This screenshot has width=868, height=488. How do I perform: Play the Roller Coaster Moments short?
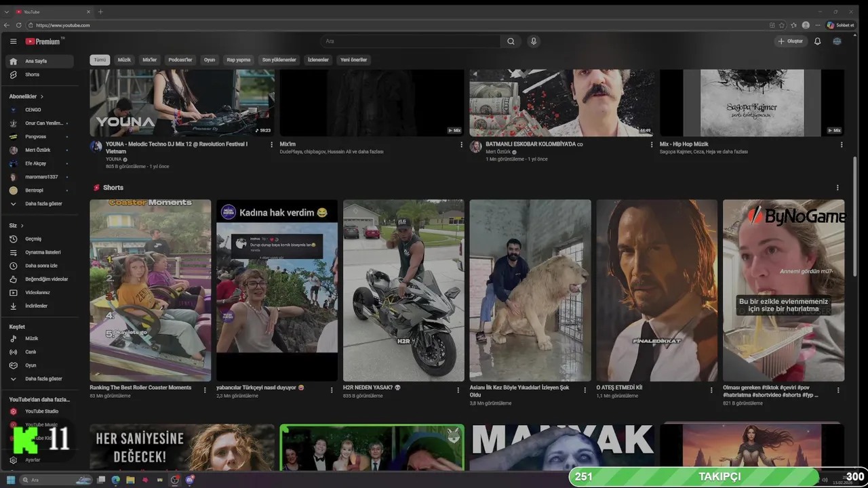click(x=151, y=290)
